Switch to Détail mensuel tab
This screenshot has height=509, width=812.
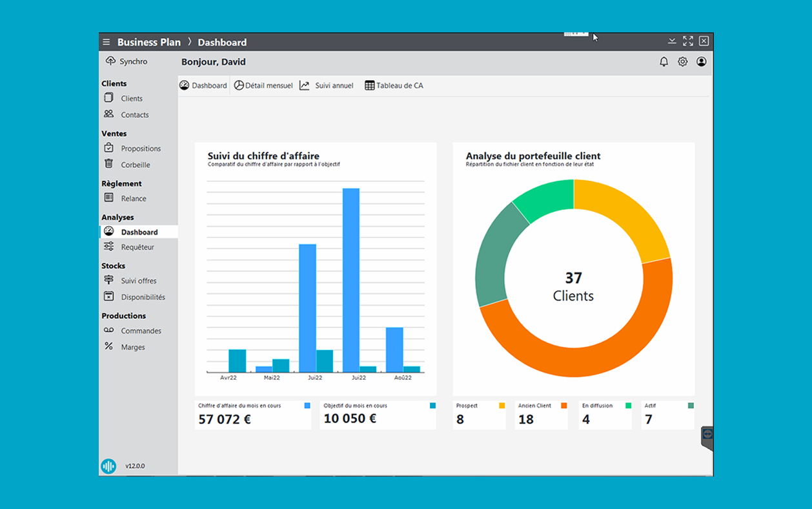(263, 85)
